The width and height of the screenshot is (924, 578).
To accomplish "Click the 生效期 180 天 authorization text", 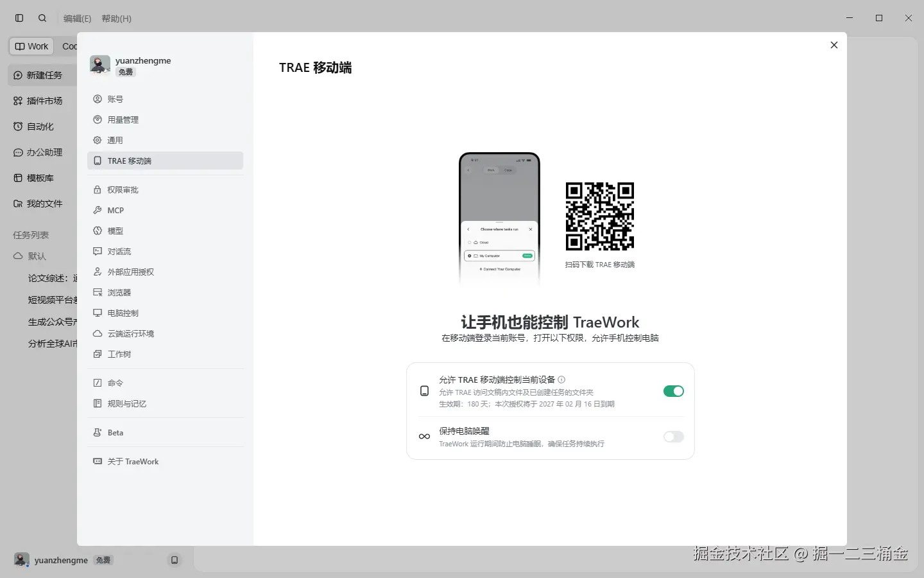I will (x=527, y=404).
